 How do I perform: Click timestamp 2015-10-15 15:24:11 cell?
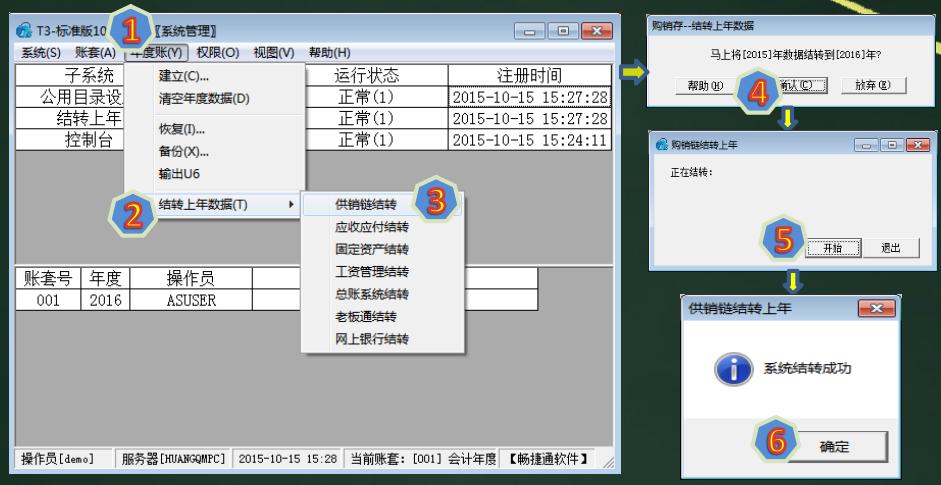click(x=529, y=140)
